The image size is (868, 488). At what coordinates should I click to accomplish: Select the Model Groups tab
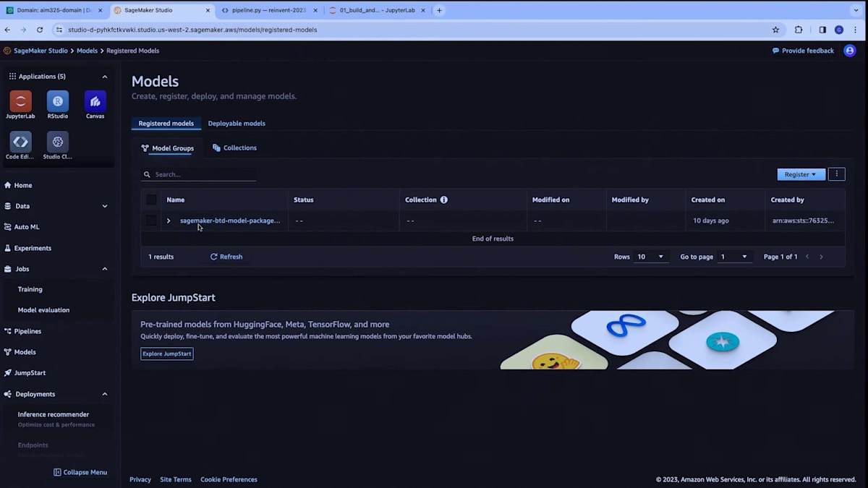coord(168,148)
